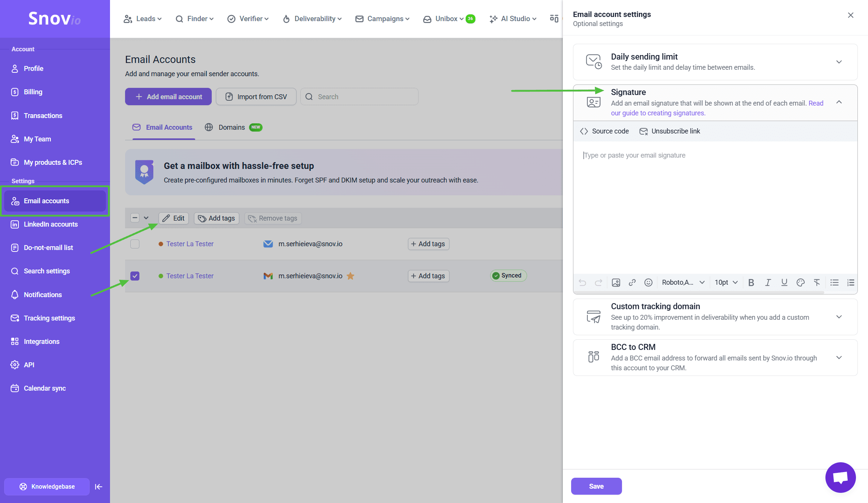
Task: Uncheck the synced Tester La Tester account
Action: coord(135,276)
